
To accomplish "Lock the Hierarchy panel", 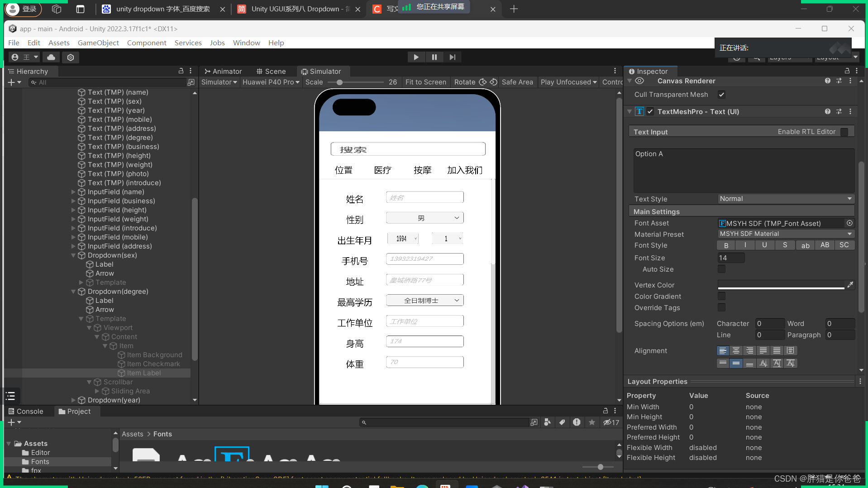I will pos(181,71).
